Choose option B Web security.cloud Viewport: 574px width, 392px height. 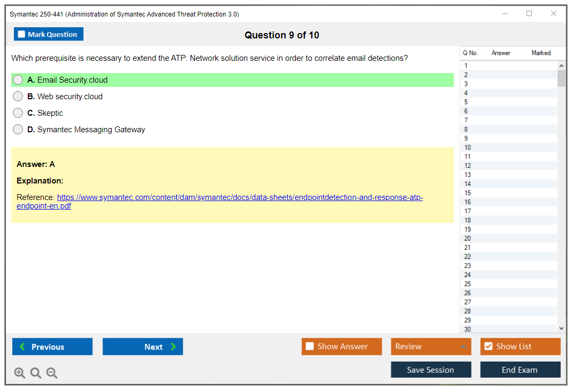click(x=18, y=97)
